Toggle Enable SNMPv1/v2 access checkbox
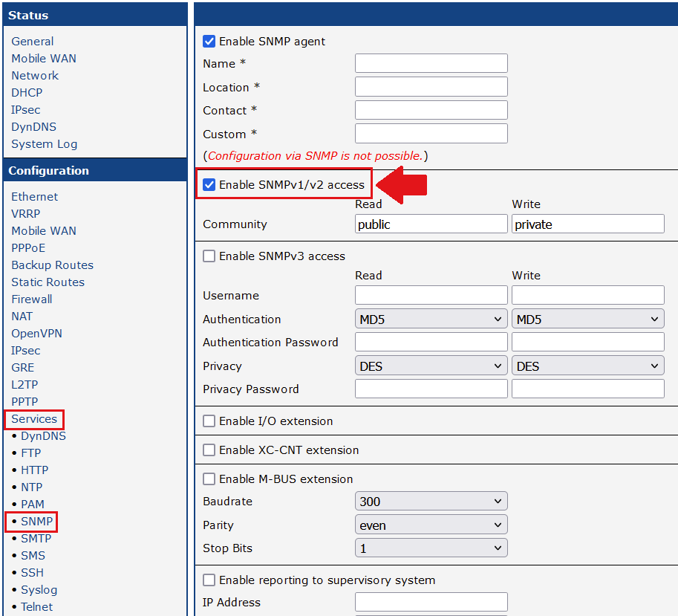 point(209,184)
